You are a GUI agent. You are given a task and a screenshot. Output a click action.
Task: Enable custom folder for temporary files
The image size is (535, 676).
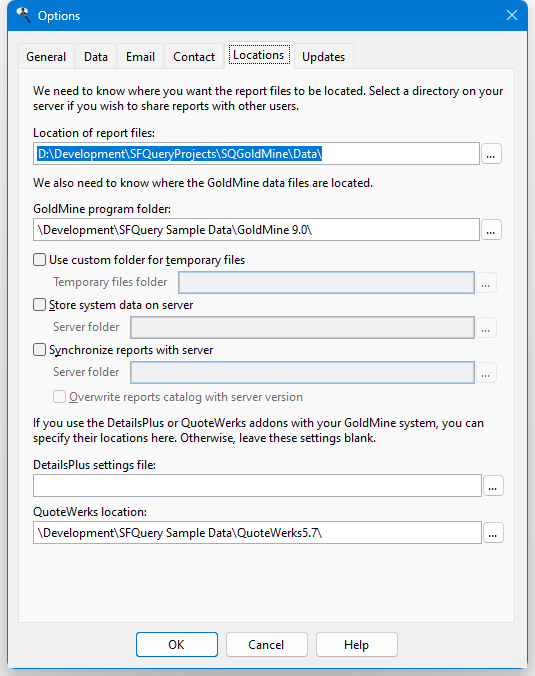40,260
